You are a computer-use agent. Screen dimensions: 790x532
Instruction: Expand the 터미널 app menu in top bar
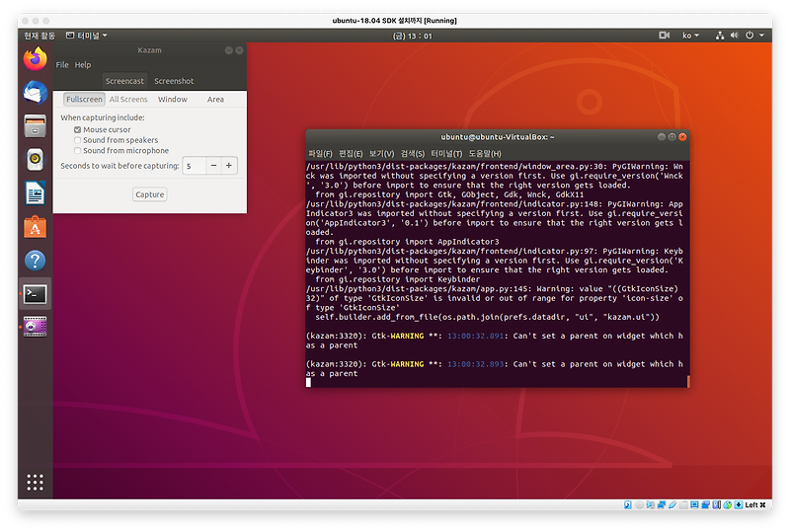[x=87, y=36]
